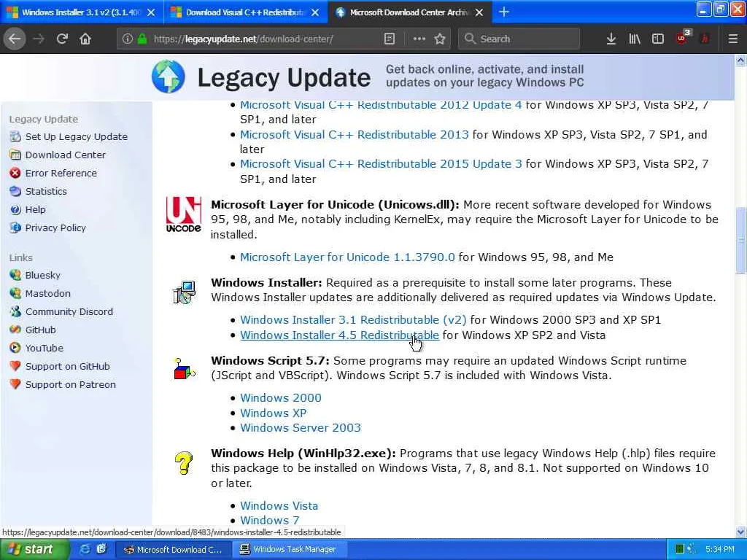Open Windows Server 2003 download link
747x560 pixels.
pos(300,427)
